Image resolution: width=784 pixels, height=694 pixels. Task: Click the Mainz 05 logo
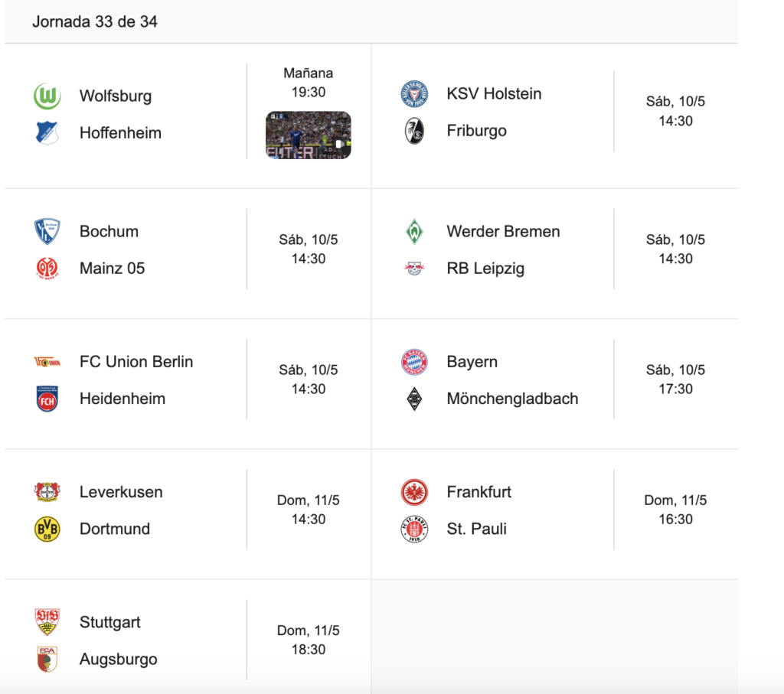[47, 269]
